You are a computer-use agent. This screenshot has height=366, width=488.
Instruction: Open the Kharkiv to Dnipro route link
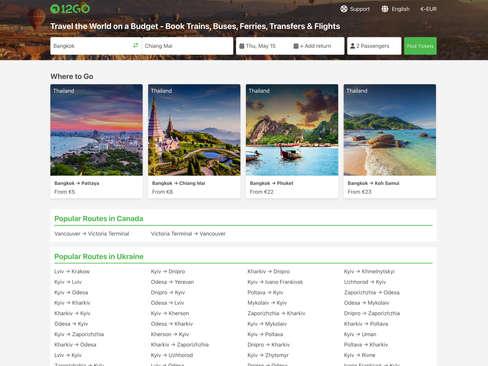click(x=269, y=271)
